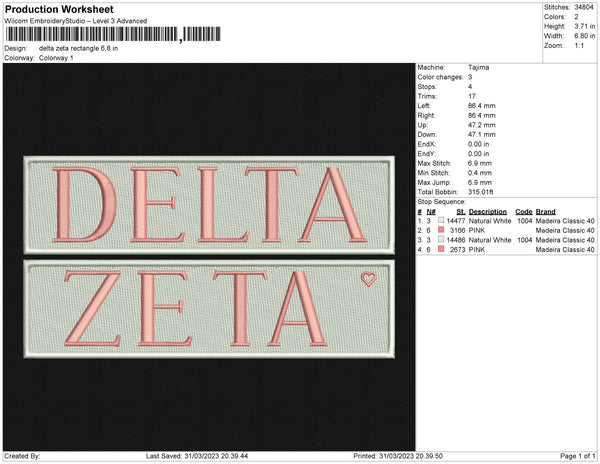Click the 'Production Worksheet' title
The image size is (600, 464).
(x=59, y=10)
